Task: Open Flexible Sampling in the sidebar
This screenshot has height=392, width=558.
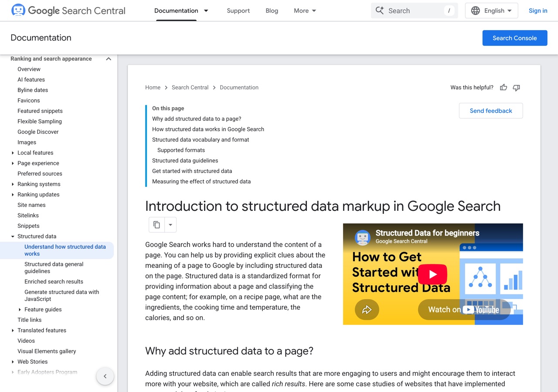Action: pos(40,122)
